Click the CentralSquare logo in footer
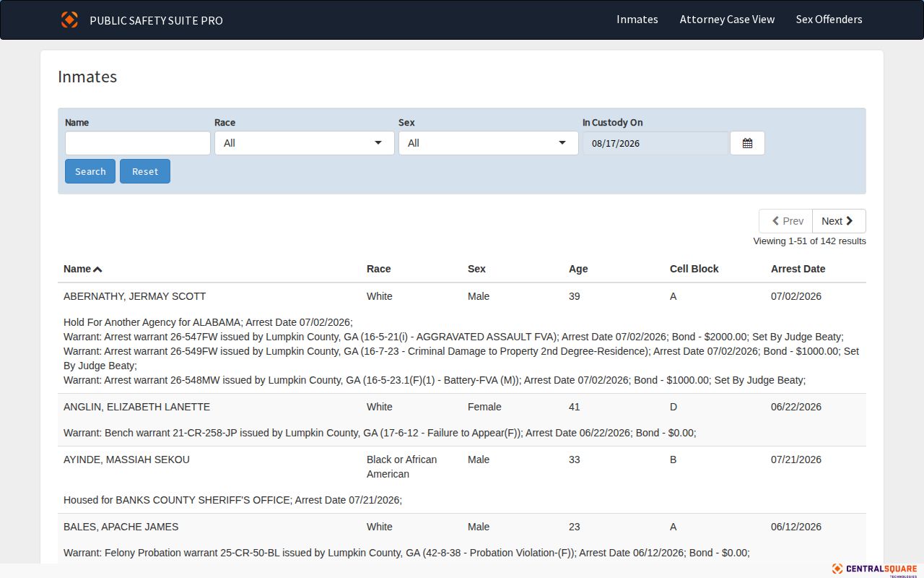The image size is (924, 578). click(x=874, y=569)
